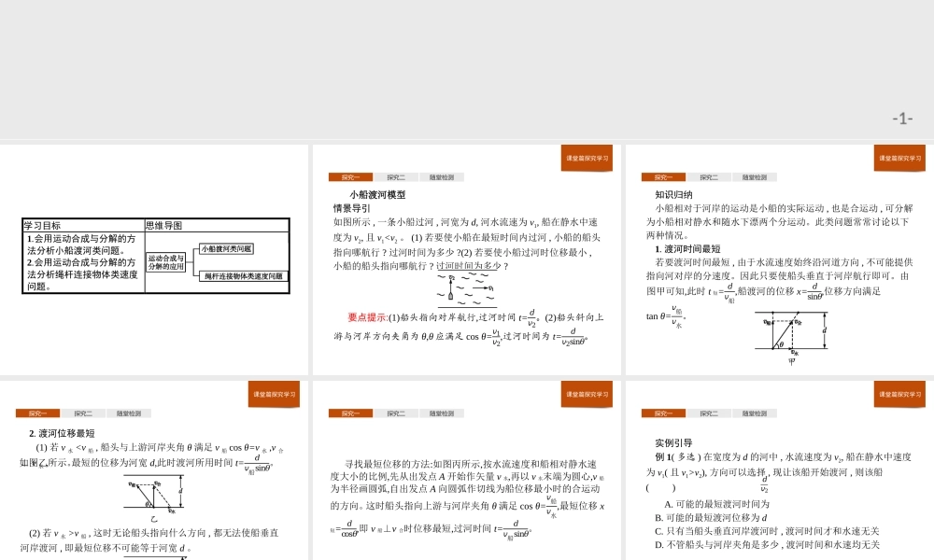Select the 探究二 tab on 小船渡河模型 slide
The image size is (934, 560).
pos(397,176)
